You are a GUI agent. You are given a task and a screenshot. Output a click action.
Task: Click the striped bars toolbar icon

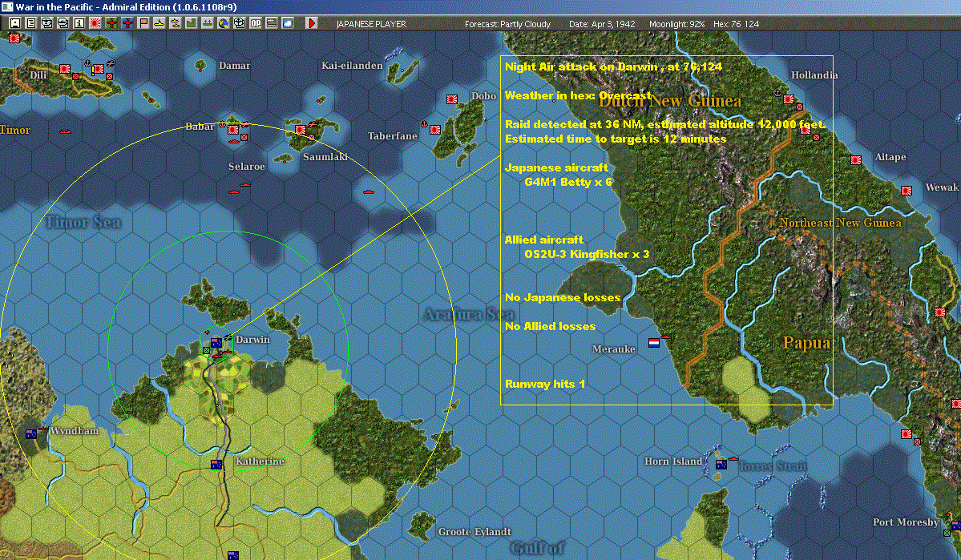point(271,23)
